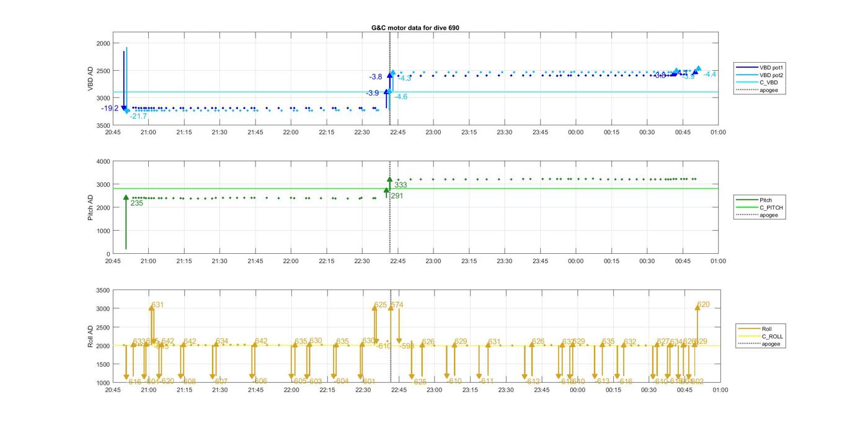The image size is (868, 430).
Task: Click the 00:15 x-tick under the Pitch plot
Action: [611, 261]
